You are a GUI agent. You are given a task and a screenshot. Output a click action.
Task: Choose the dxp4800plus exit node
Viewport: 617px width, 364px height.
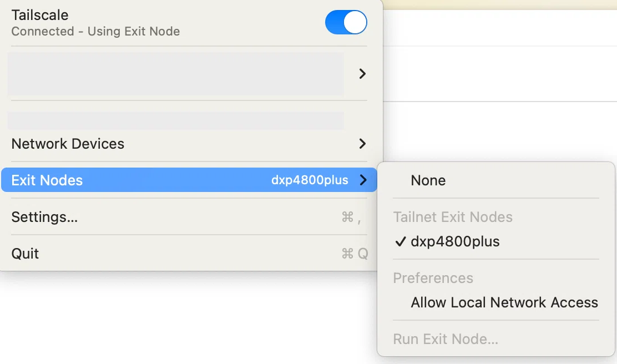(x=496, y=241)
